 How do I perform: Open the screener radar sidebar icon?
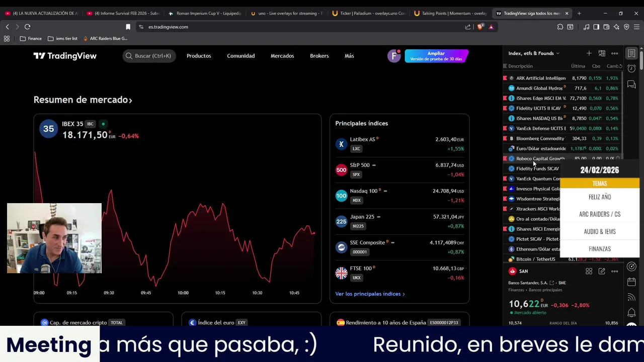pos(631,266)
